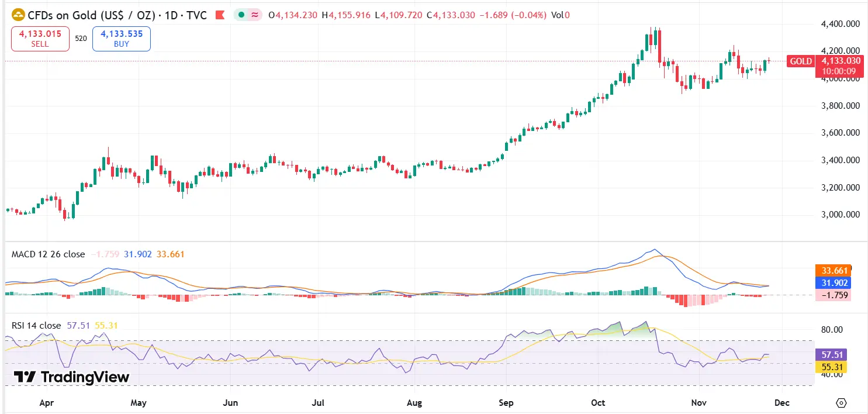Viewport: 868px width, 414px height.
Task: Open chart settings with the hexagon icon
Action: (841, 403)
